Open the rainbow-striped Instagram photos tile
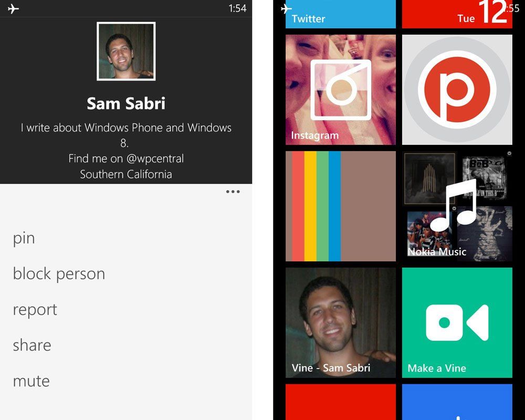Viewport: 525px width, 420px height. tap(341, 206)
